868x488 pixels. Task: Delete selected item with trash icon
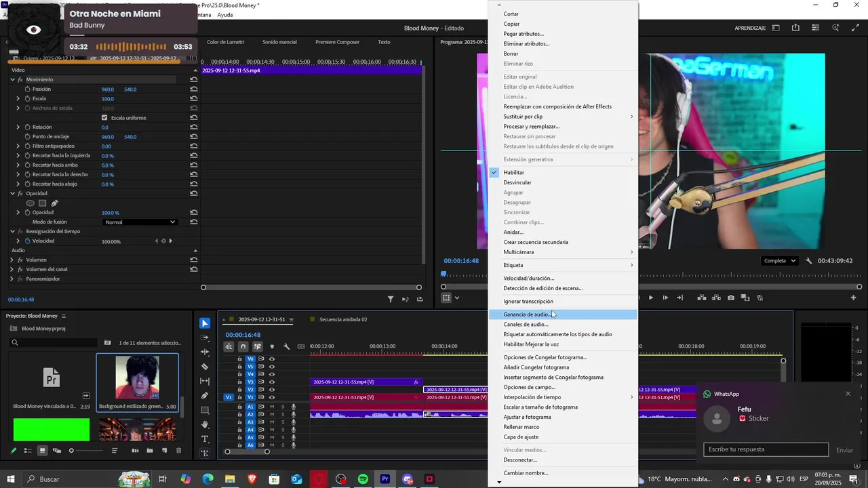(x=179, y=451)
